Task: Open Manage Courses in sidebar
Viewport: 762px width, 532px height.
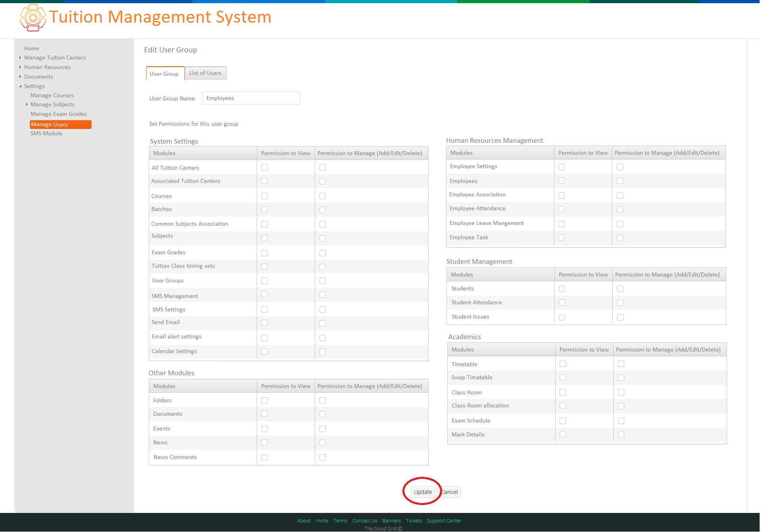Action: point(52,96)
